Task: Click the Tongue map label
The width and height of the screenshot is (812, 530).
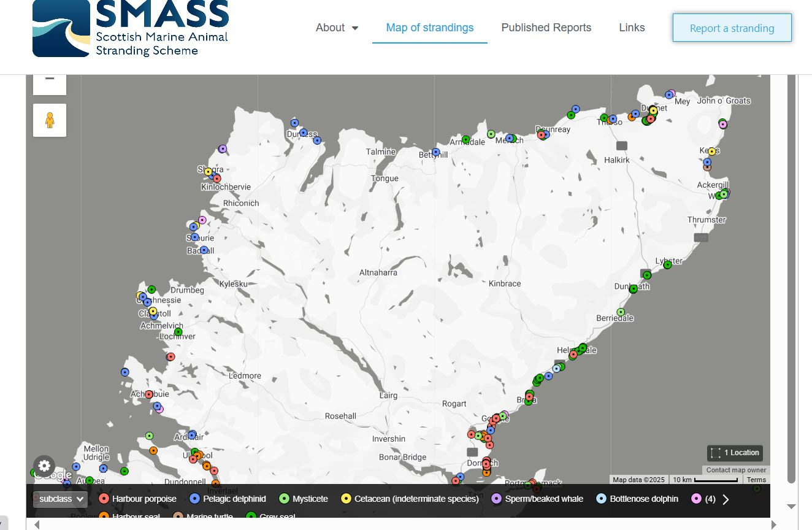Action: [385, 179]
